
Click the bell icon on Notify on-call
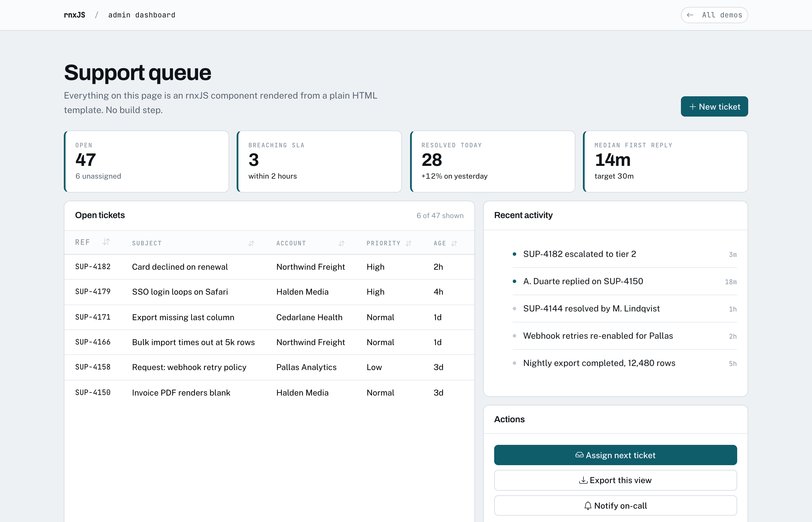click(588, 506)
